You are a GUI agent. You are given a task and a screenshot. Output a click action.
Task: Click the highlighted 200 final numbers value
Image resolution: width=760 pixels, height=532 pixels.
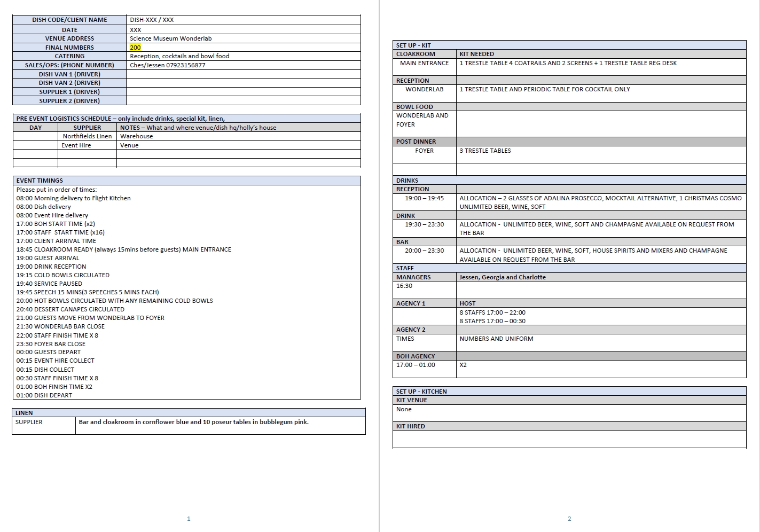[x=135, y=48]
